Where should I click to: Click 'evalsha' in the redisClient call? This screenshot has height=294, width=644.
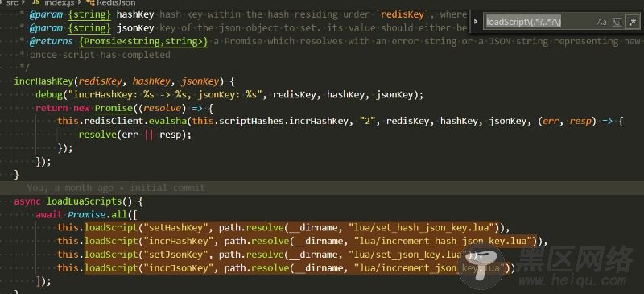point(167,122)
